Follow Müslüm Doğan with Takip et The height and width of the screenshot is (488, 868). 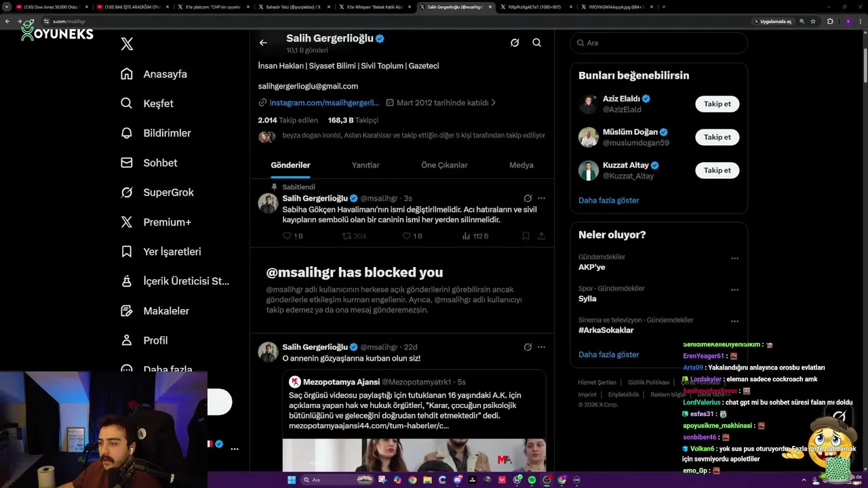[717, 137]
